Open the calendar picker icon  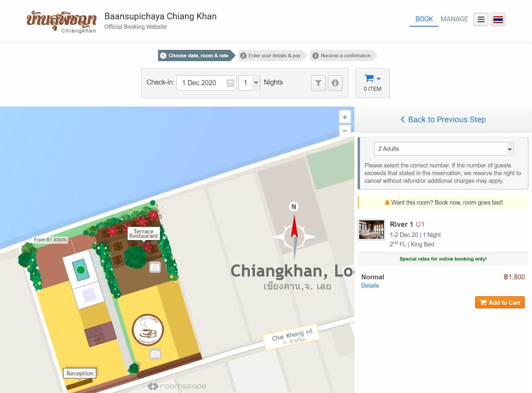231,83
